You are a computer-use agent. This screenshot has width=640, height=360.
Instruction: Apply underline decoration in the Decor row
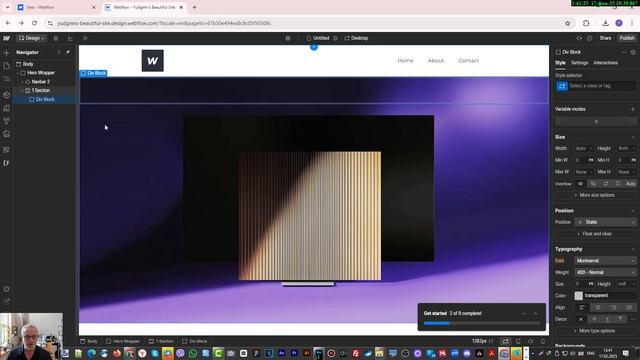point(607,319)
